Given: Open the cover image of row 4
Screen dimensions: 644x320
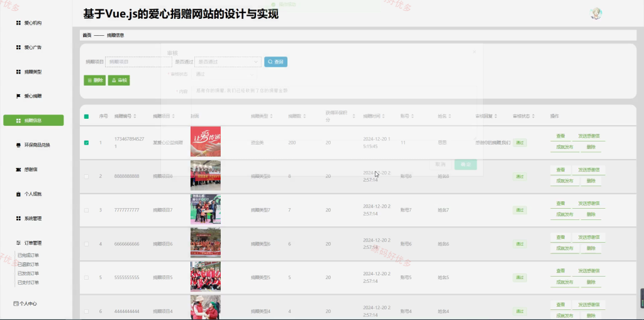Looking at the screenshot, I should [x=206, y=243].
